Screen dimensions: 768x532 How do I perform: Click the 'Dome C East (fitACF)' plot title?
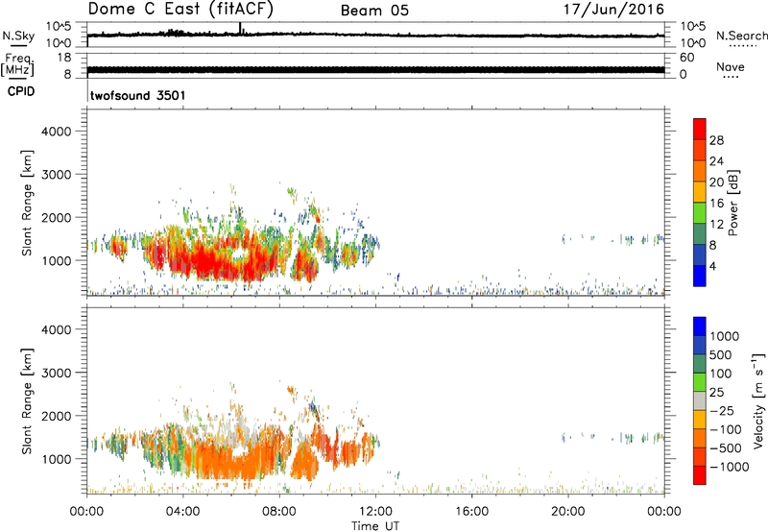click(x=180, y=9)
